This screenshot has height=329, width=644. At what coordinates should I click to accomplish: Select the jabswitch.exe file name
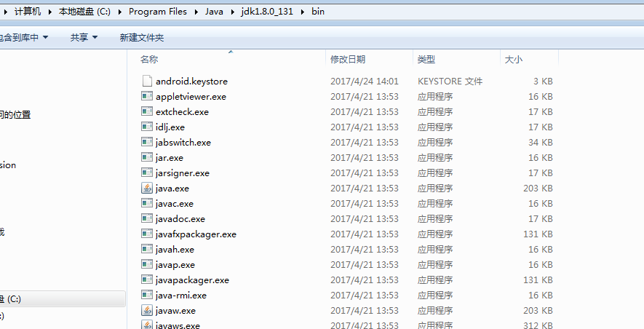[183, 143]
